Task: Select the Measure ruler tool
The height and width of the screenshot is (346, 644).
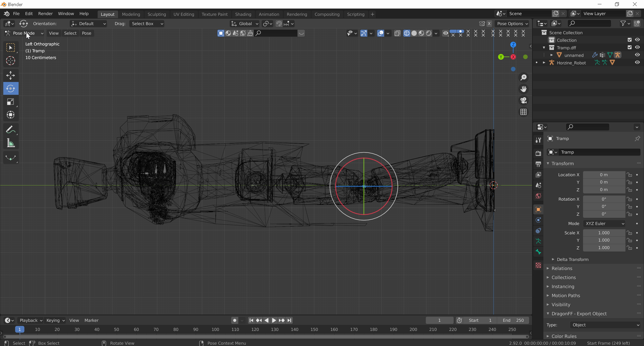Action: coord(11,143)
